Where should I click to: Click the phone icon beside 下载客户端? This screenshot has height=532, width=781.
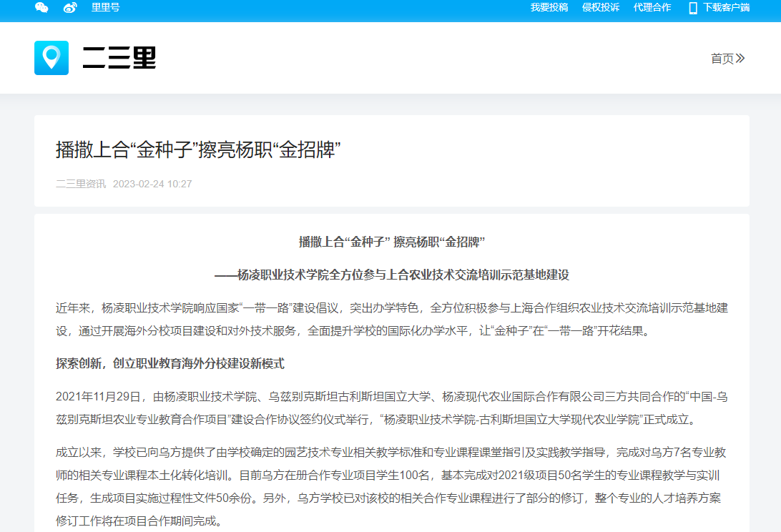(x=692, y=8)
